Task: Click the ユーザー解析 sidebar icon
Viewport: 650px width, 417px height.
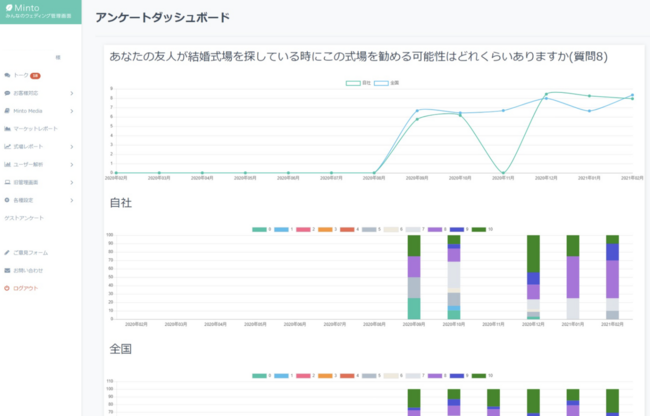Action: point(7,164)
